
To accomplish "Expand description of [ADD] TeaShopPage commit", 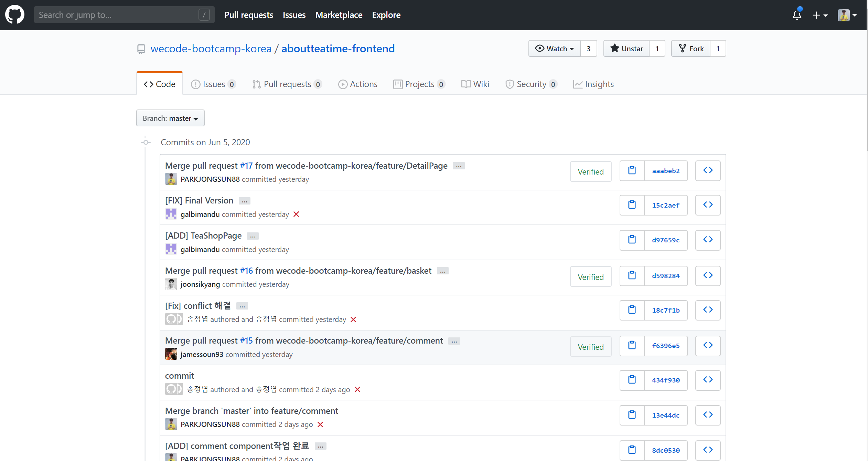I will pyautogui.click(x=253, y=236).
